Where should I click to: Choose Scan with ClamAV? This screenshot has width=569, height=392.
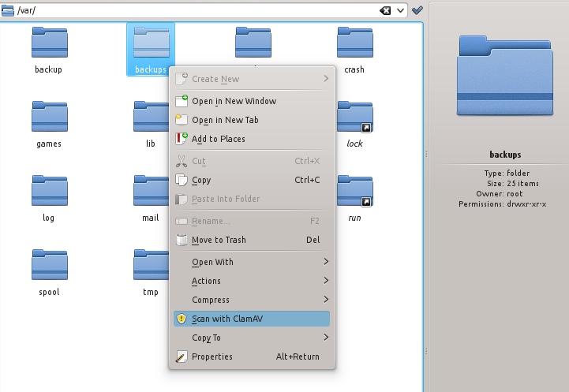pyautogui.click(x=252, y=319)
